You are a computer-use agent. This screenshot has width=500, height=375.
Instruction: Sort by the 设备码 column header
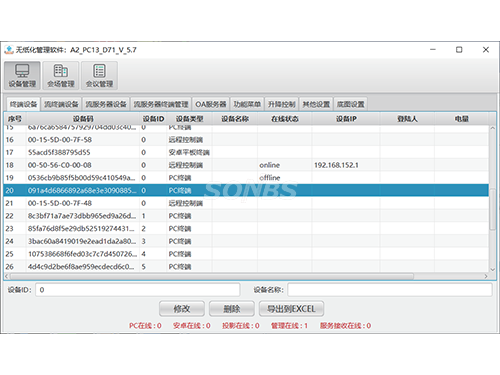[x=83, y=119]
